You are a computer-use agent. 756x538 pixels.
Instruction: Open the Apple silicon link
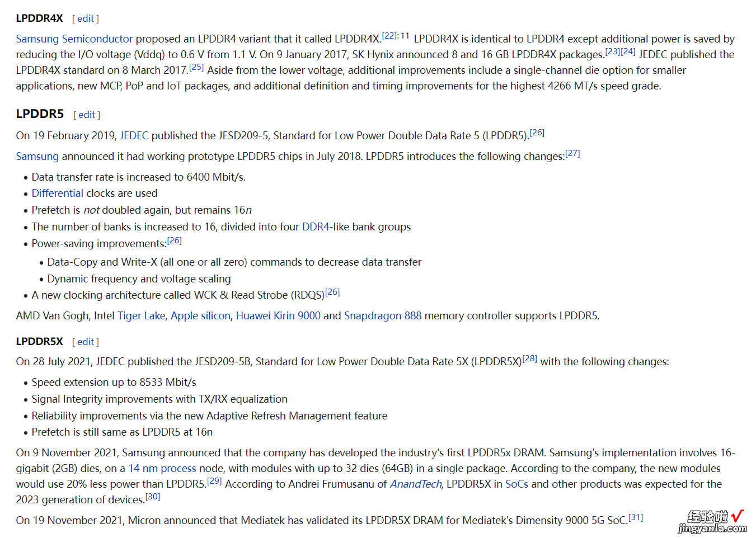pyautogui.click(x=200, y=315)
